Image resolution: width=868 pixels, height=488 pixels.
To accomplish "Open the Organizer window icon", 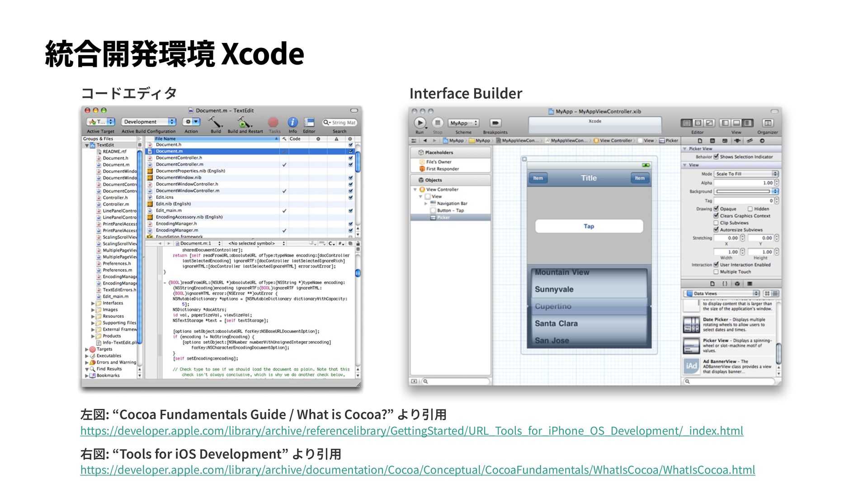I will coord(768,123).
